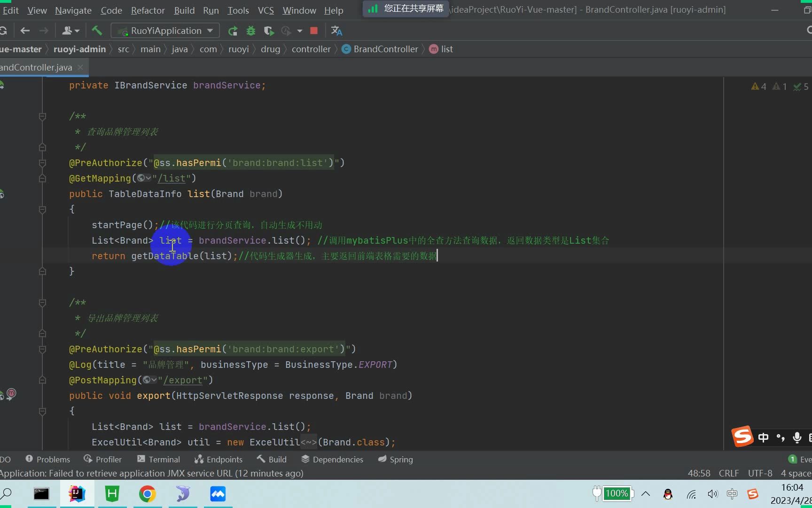Image resolution: width=812 pixels, height=508 pixels.
Task: Open the profiler run options dropdown arrow
Action: coord(299,31)
